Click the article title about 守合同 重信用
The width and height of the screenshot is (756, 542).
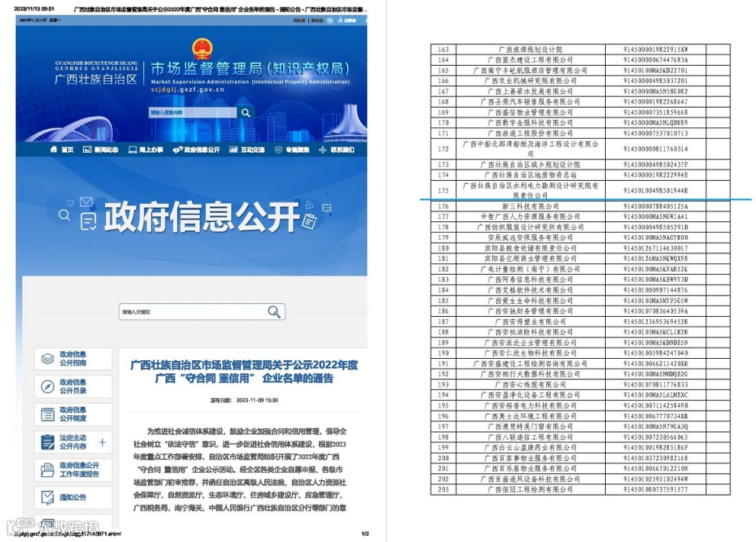click(x=244, y=372)
